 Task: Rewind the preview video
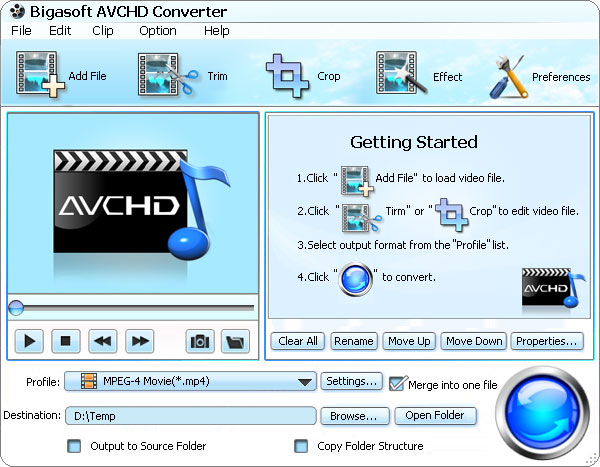coord(103,341)
